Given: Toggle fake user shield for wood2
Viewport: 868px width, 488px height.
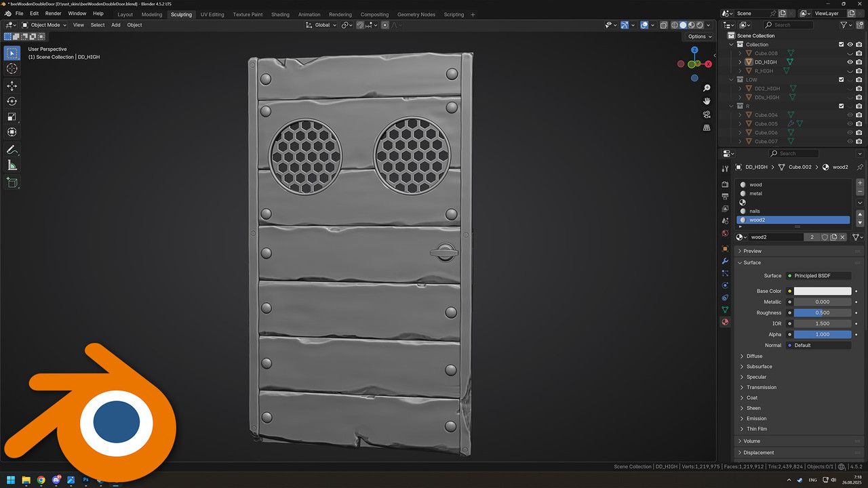Looking at the screenshot, I should (x=825, y=237).
